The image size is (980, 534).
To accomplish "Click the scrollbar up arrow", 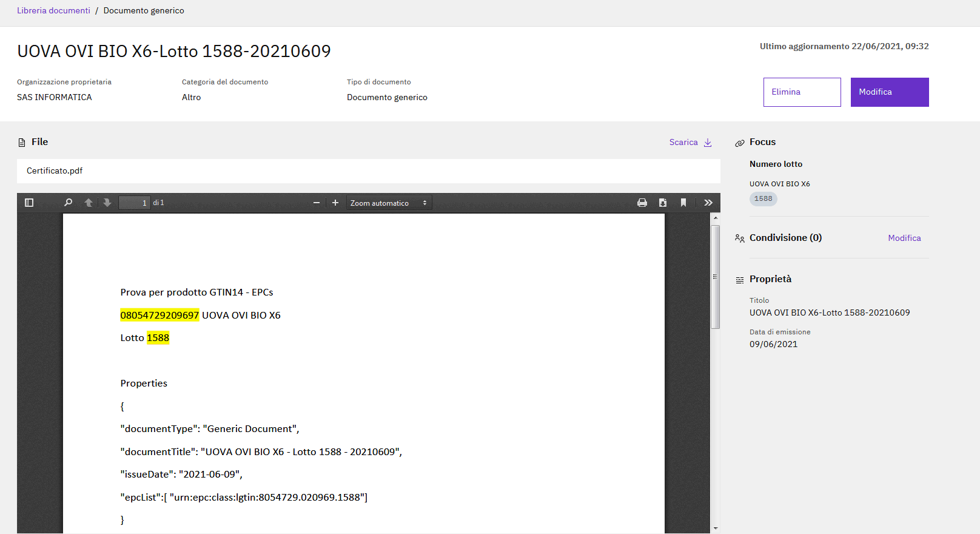I will click(x=716, y=218).
